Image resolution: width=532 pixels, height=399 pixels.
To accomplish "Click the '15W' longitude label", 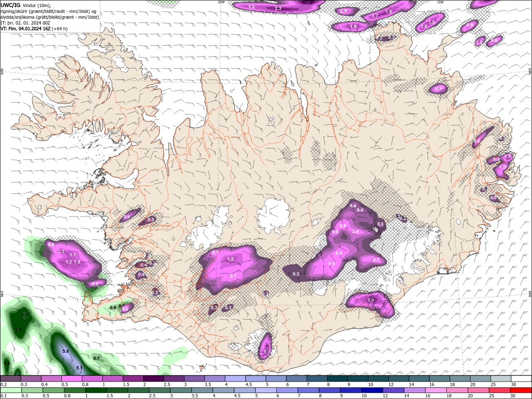I will [440, 2].
